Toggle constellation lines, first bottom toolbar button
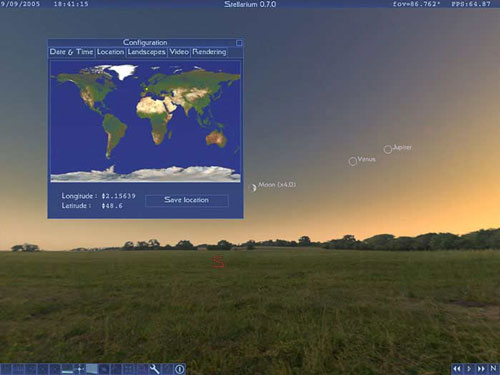 click(x=6, y=369)
